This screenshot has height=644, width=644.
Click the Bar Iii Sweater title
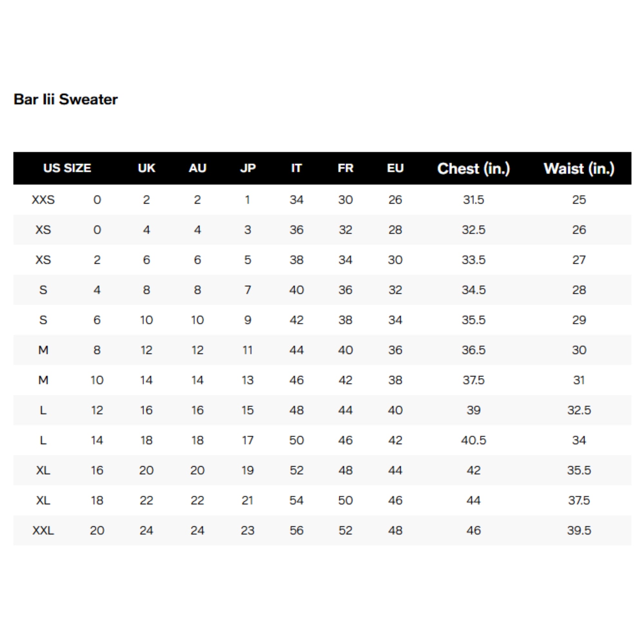[65, 99]
